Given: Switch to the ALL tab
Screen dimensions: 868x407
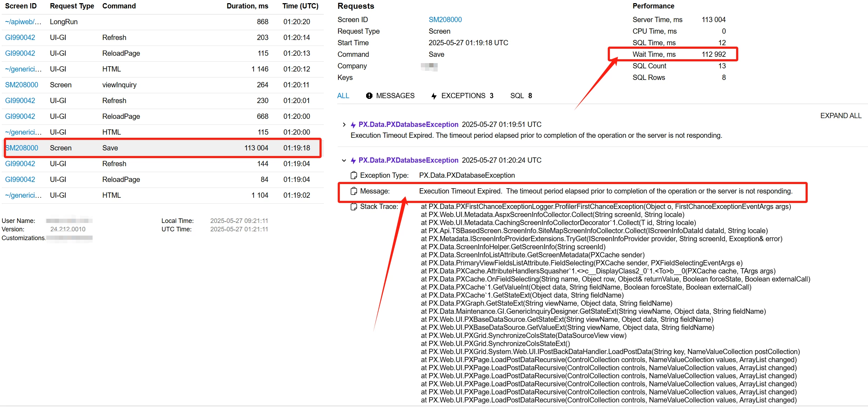Looking at the screenshot, I should [x=343, y=96].
